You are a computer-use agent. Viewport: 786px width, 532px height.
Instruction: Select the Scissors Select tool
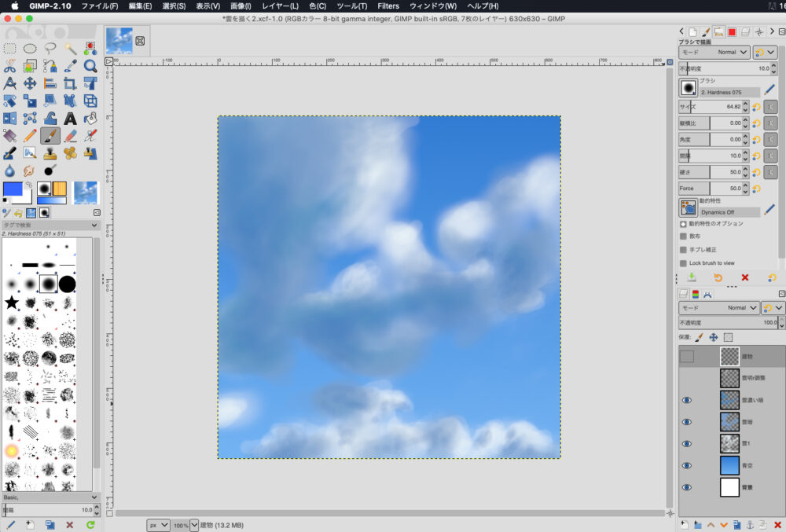coord(10,66)
